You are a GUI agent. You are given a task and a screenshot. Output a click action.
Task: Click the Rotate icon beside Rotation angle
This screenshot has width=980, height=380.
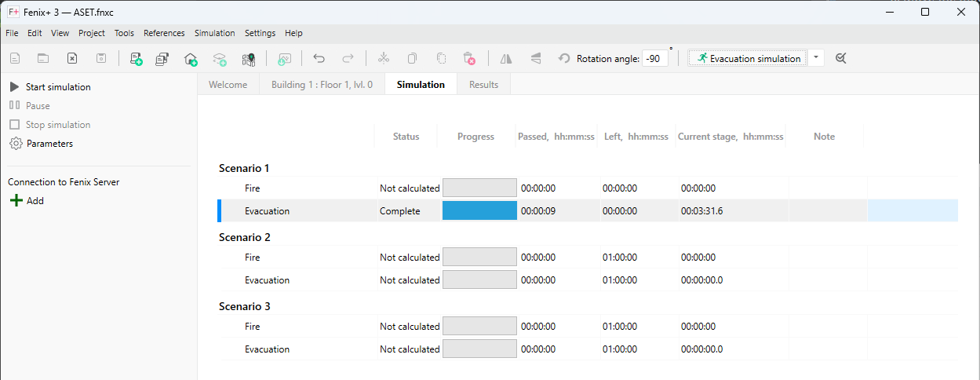tap(564, 58)
